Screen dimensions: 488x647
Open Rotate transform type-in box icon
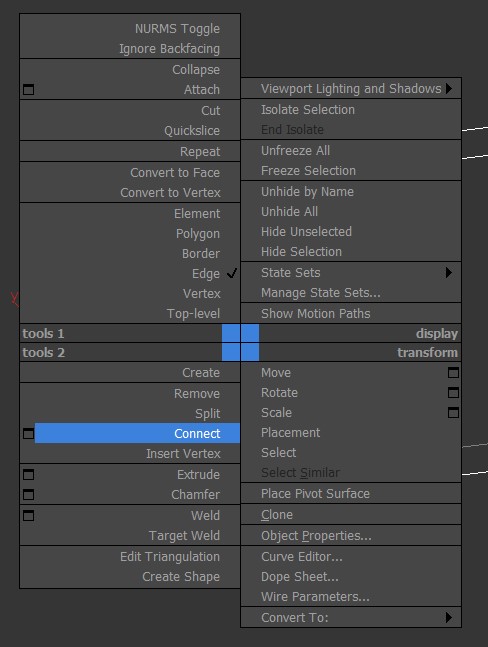(453, 392)
